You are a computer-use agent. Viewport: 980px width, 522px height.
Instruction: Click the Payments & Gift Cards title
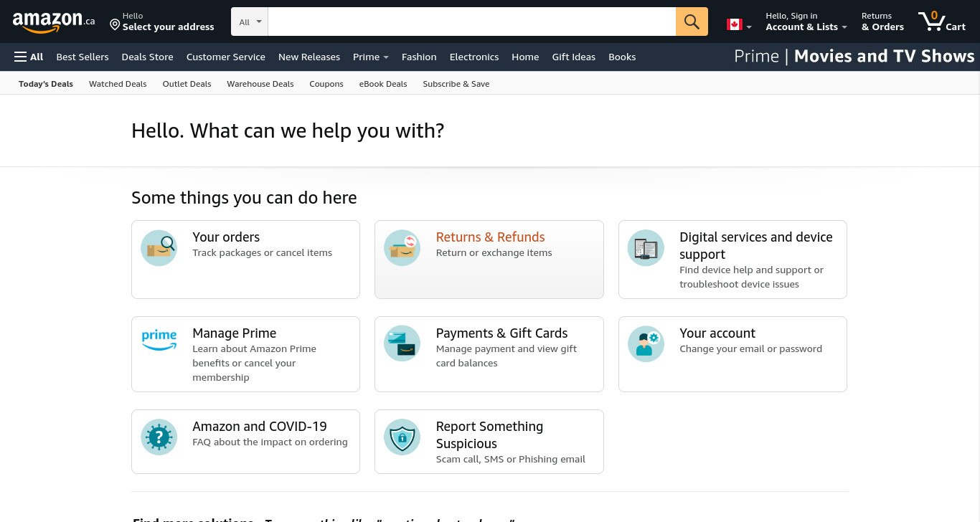point(501,333)
